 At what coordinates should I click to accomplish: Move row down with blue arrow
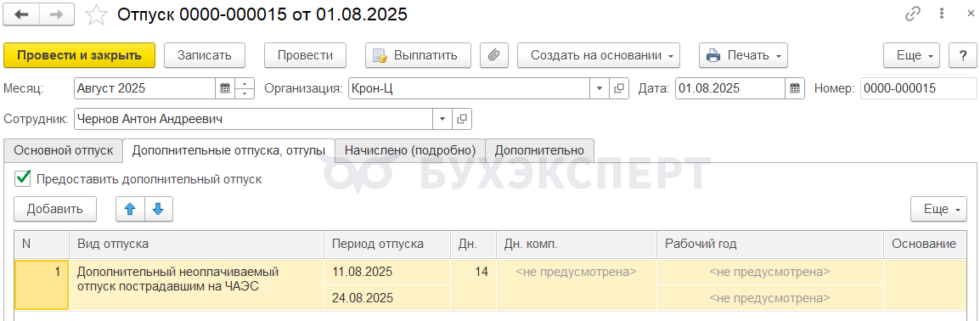(x=158, y=209)
